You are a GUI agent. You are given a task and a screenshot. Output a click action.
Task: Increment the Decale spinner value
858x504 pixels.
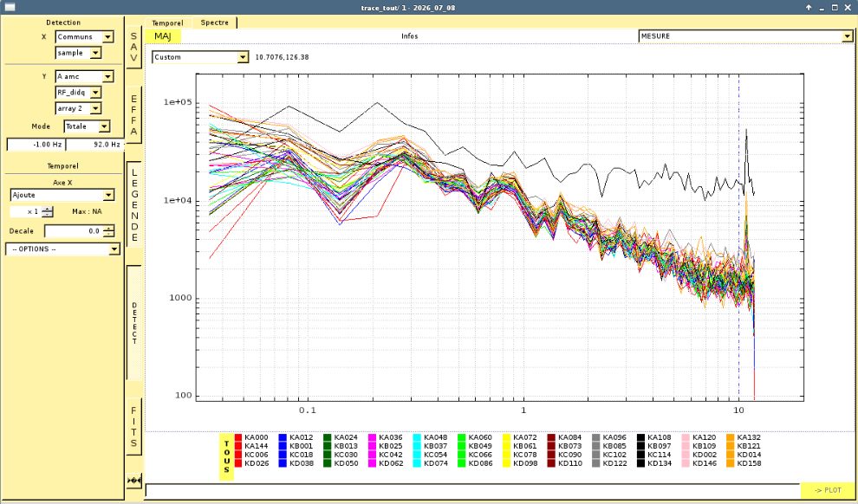pyautogui.click(x=109, y=228)
